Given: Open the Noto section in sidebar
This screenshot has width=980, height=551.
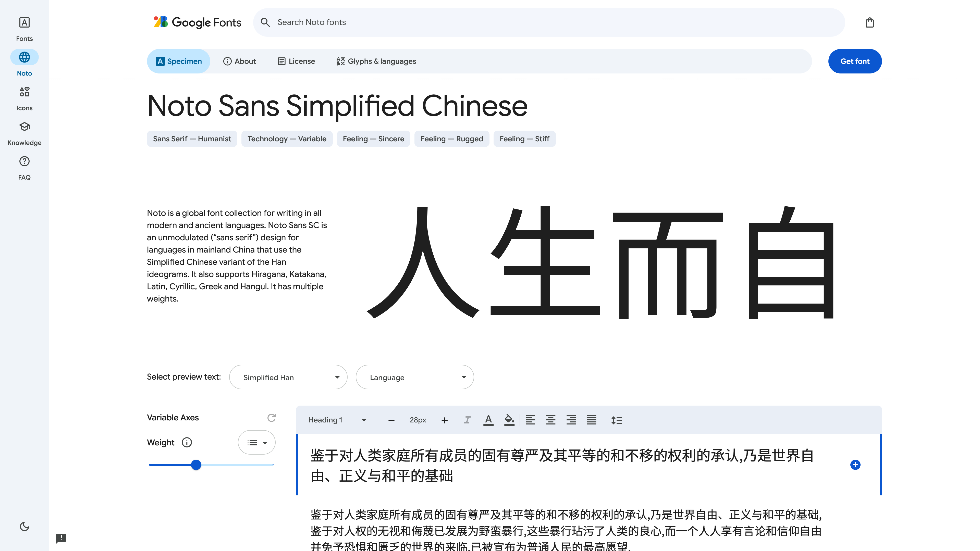Looking at the screenshot, I should [24, 64].
